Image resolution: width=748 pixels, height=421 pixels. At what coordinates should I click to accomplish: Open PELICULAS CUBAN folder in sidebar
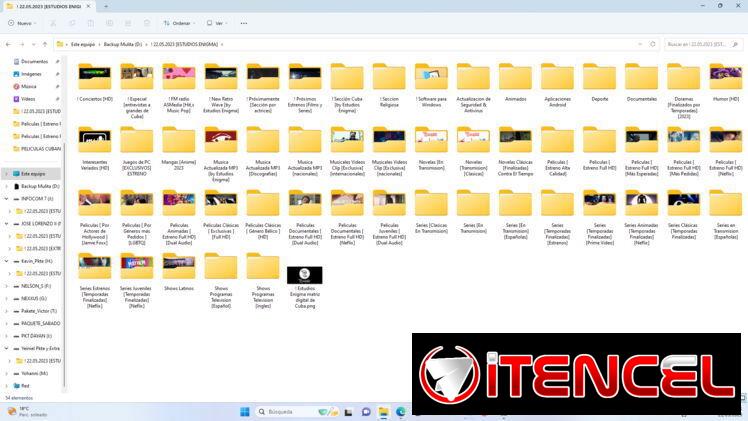37,149
